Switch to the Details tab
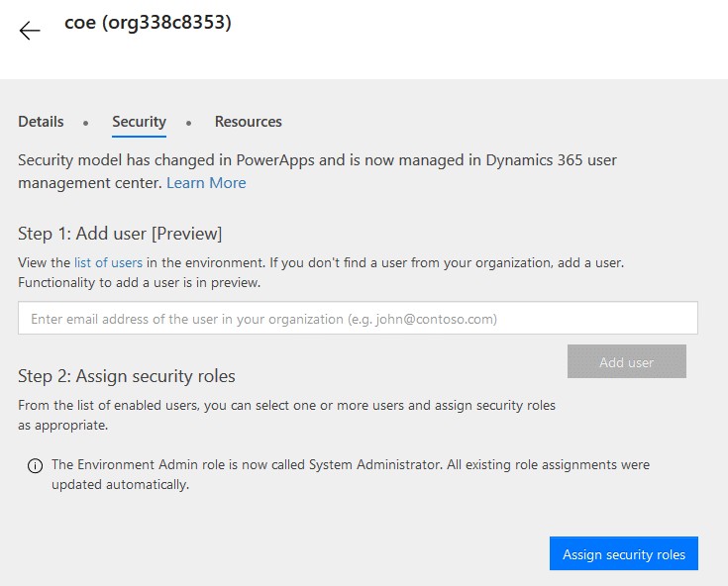 (x=41, y=122)
